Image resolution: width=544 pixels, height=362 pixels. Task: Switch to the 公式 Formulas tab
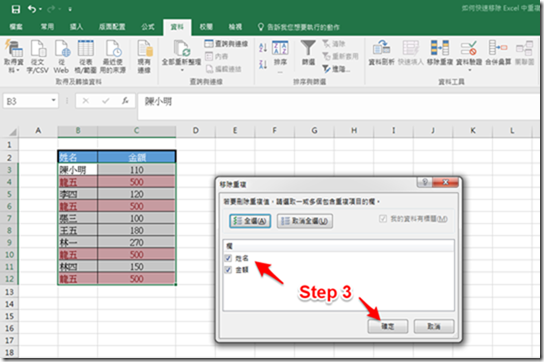[148, 27]
